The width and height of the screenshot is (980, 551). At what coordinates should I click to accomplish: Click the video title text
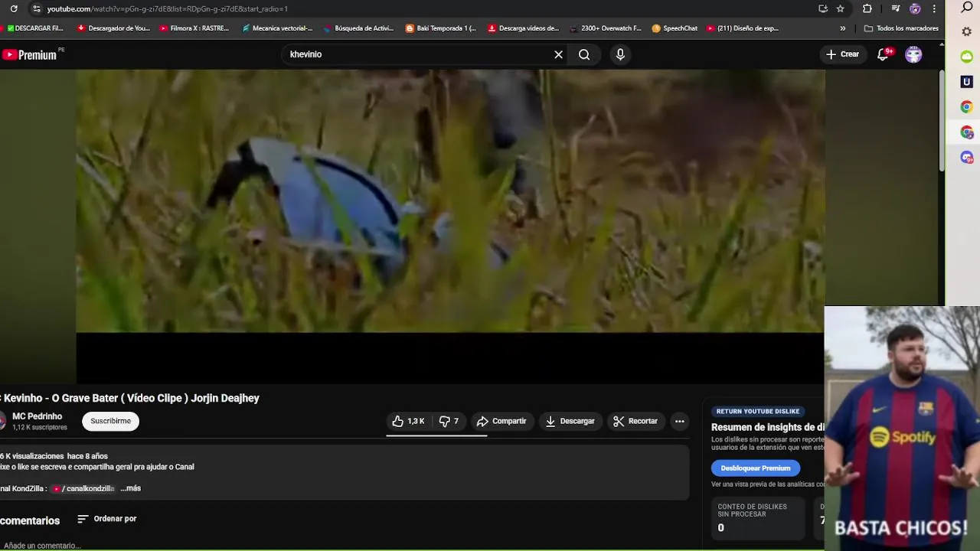[x=130, y=398]
